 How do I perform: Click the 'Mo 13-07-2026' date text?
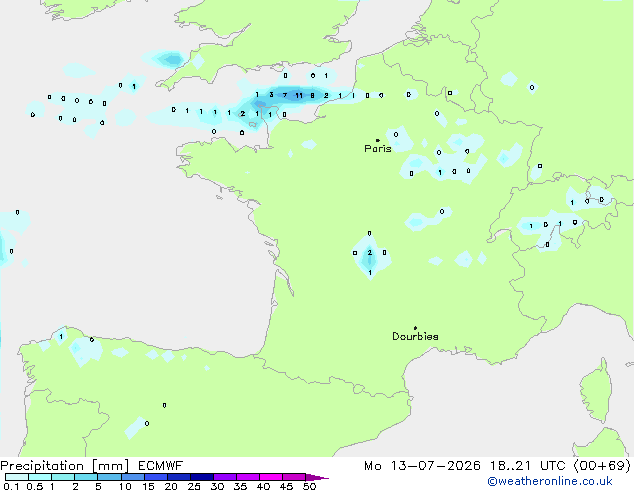pos(422,466)
